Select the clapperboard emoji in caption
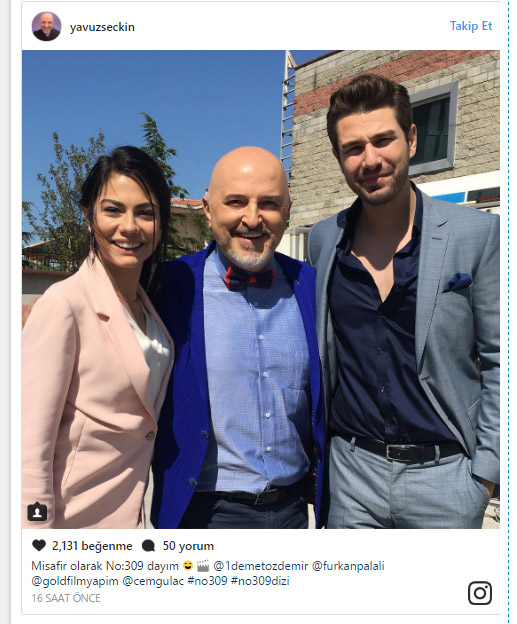 203,566
